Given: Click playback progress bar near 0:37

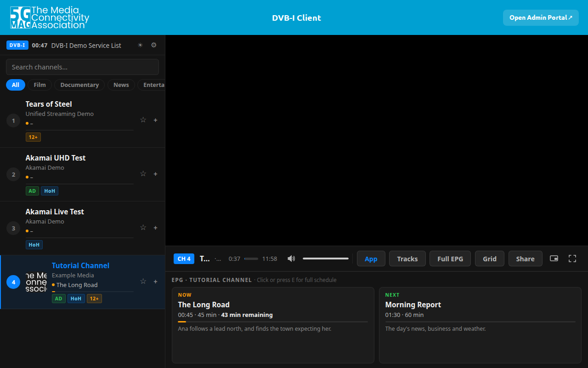Looking at the screenshot, I should pyautogui.click(x=251, y=259).
